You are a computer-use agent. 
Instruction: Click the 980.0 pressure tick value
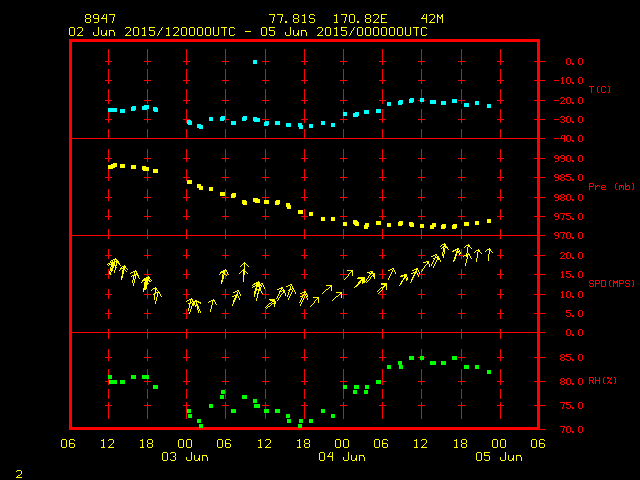pyautogui.click(x=569, y=198)
